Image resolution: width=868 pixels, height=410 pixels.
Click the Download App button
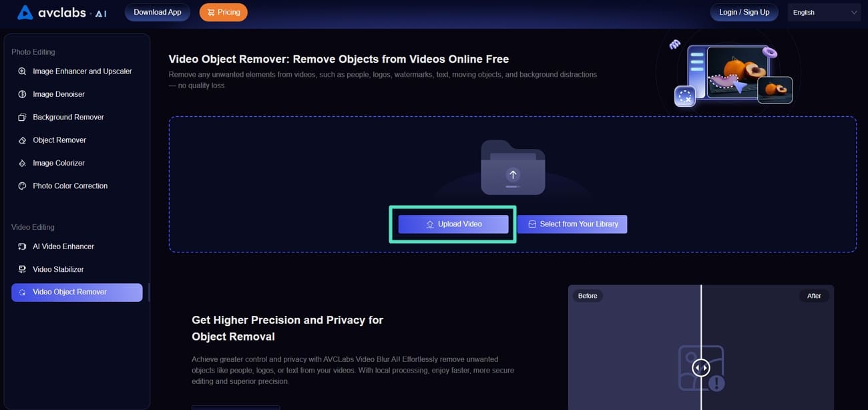pos(158,12)
